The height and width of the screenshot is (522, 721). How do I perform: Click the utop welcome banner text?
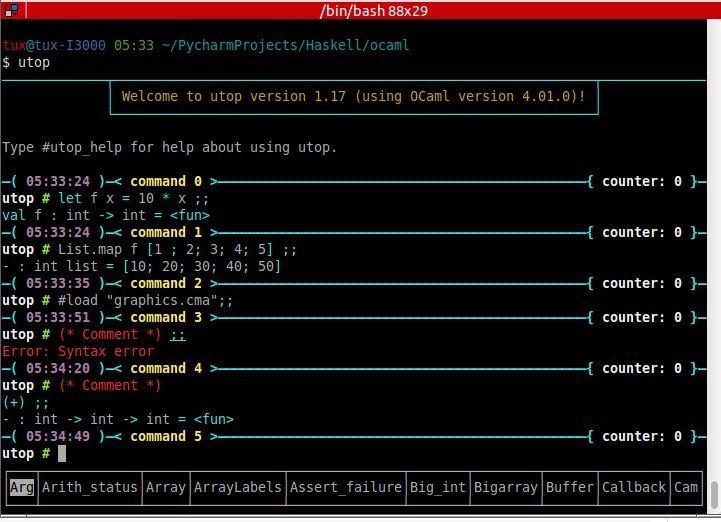(353, 97)
